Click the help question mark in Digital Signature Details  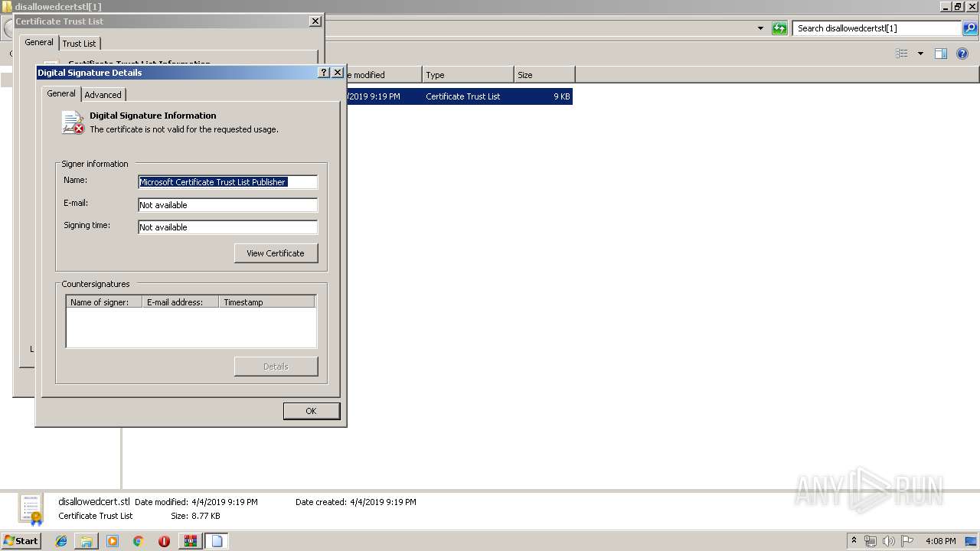[324, 73]
